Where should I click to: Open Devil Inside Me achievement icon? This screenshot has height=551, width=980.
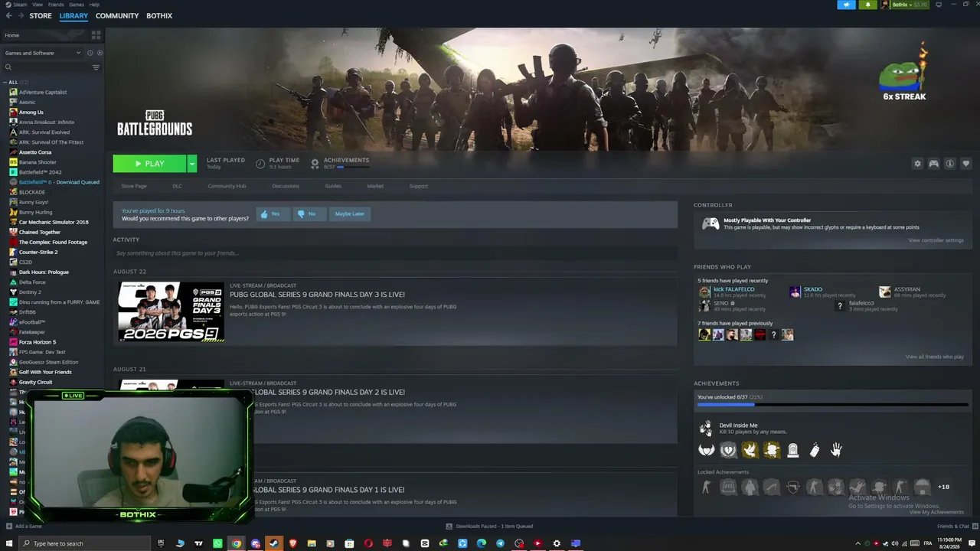tap(705, 429)
